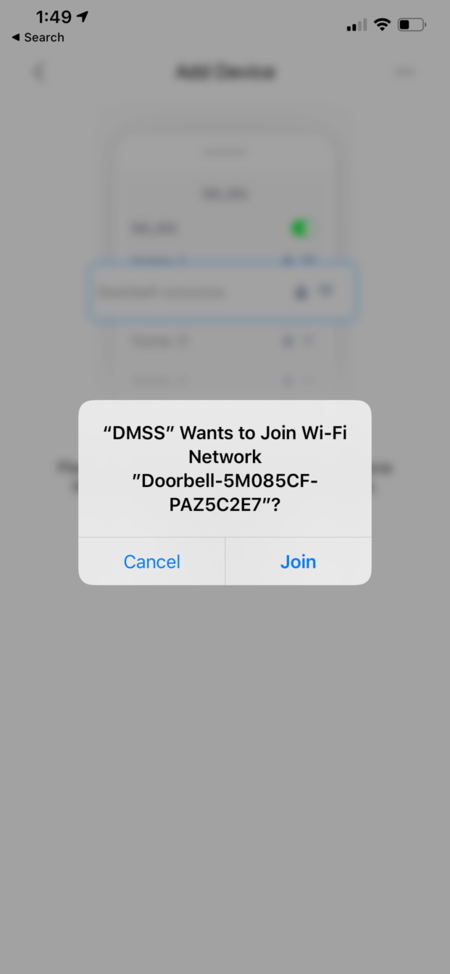Open the blurred more-options icon in header
Screen dimensions: 450x974
point(405,72)
